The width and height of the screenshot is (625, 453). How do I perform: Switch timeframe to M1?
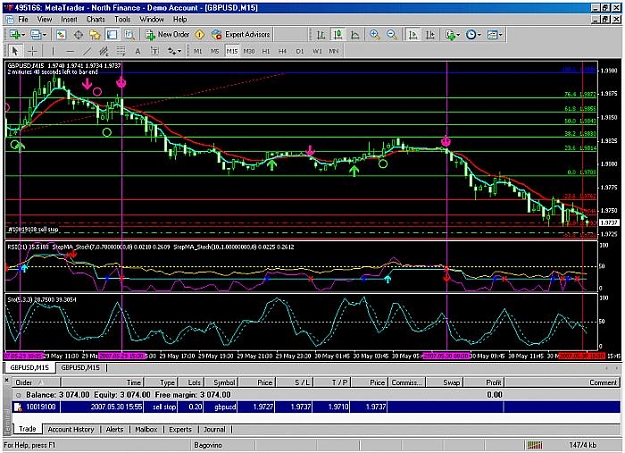tap(198, 51)
